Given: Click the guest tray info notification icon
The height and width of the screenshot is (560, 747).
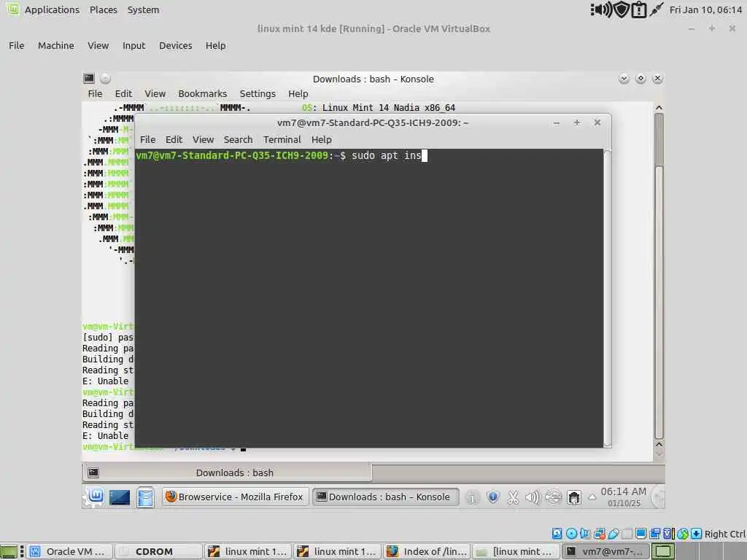Looking at the screenshot, I should click(472, 497).
